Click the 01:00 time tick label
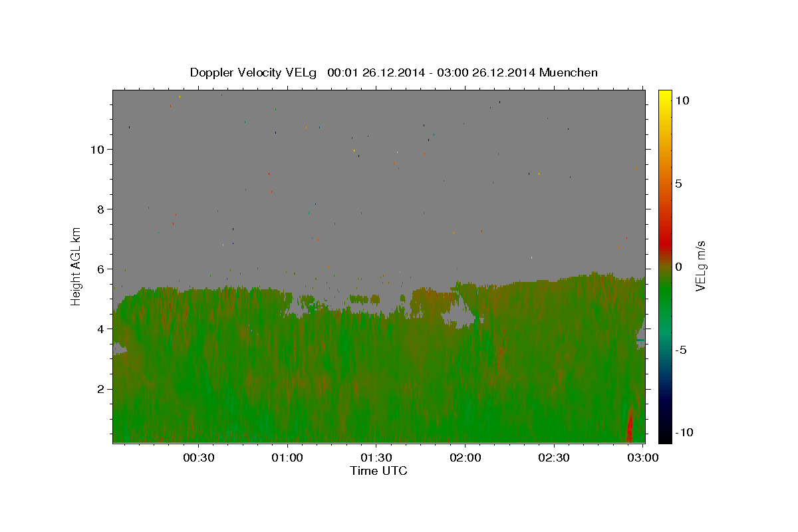Image resolution: width=798 pixels, height=532 pixels. click(287, 458)
